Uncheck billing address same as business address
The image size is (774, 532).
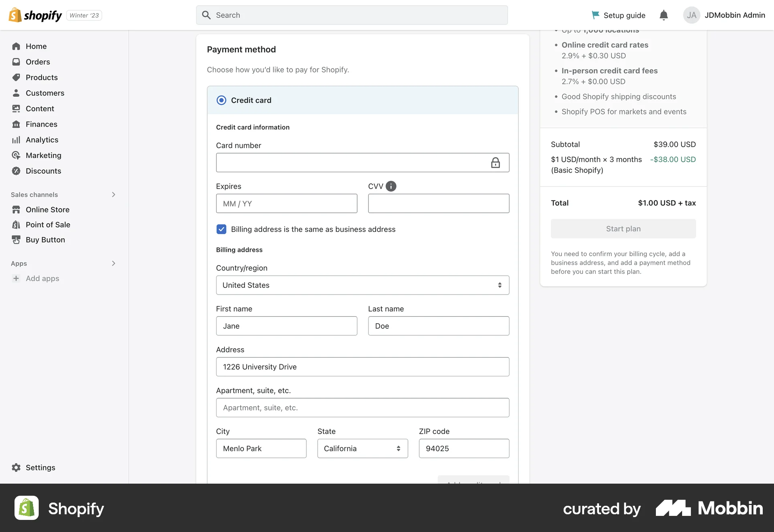[221, 229]
